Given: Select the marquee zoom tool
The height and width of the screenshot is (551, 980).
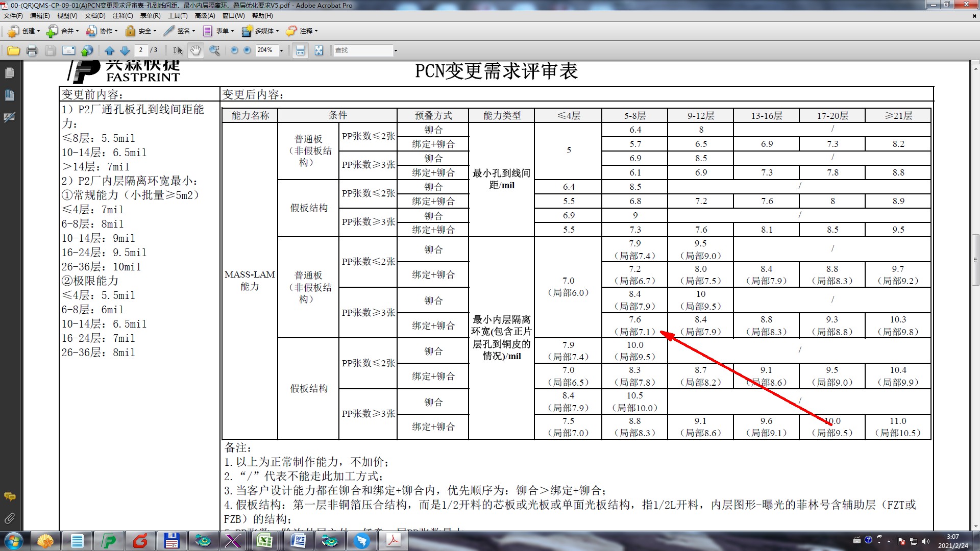Looking at the screenshot, I should (215, 51).
